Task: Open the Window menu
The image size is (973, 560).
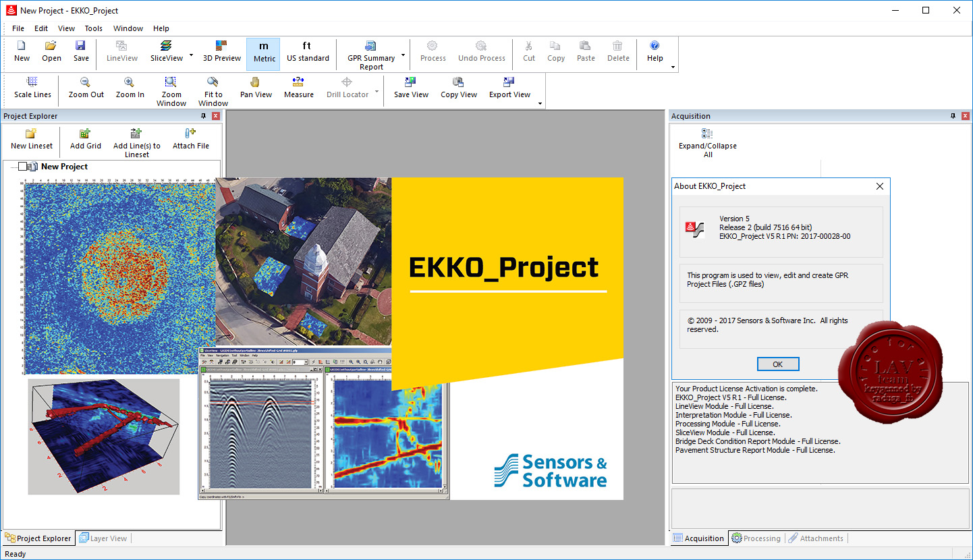Action: [128, 28]
